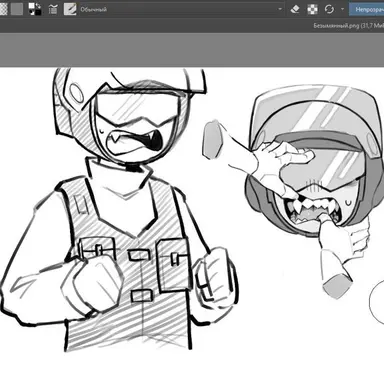Image resolution: width=384 pixels, height=384 pixels.
Task: Open the gray gradient fill swatch
Action: tap(17, 9)
